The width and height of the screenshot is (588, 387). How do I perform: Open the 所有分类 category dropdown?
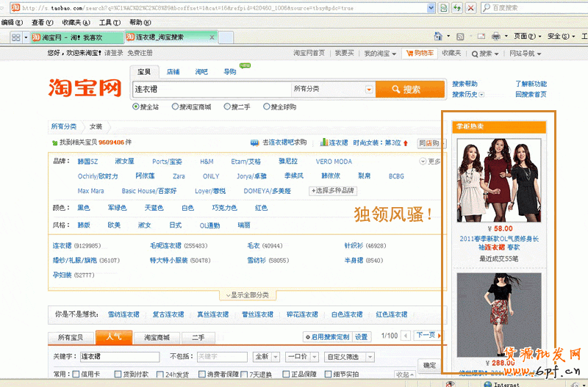pos(369,89)
